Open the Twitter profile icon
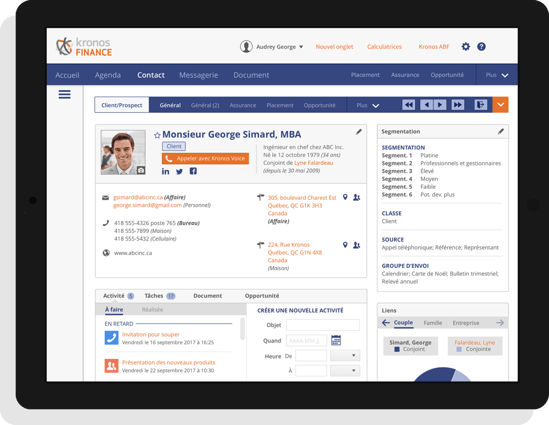Screen dimensions: 549x425 coord(179,171)
